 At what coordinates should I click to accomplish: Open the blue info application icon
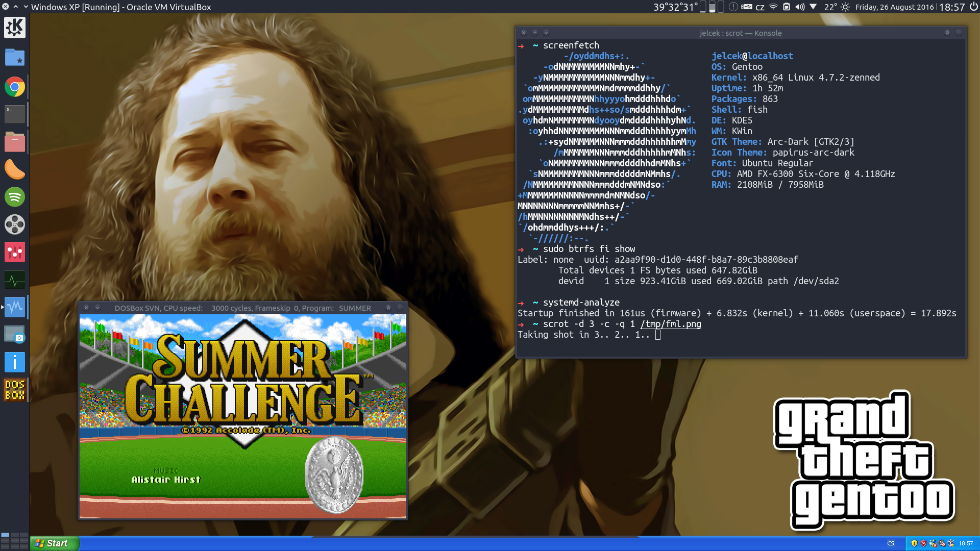tap(14, 362)
